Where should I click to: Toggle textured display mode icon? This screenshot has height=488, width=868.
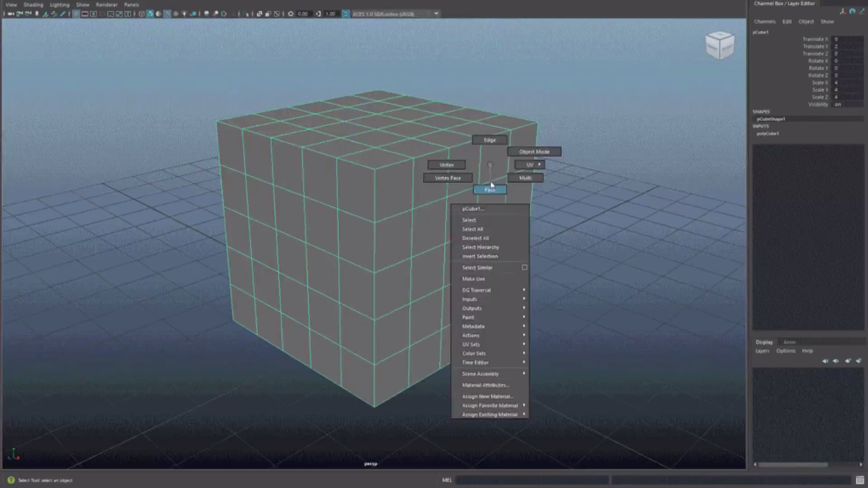[x=176, y=14]
